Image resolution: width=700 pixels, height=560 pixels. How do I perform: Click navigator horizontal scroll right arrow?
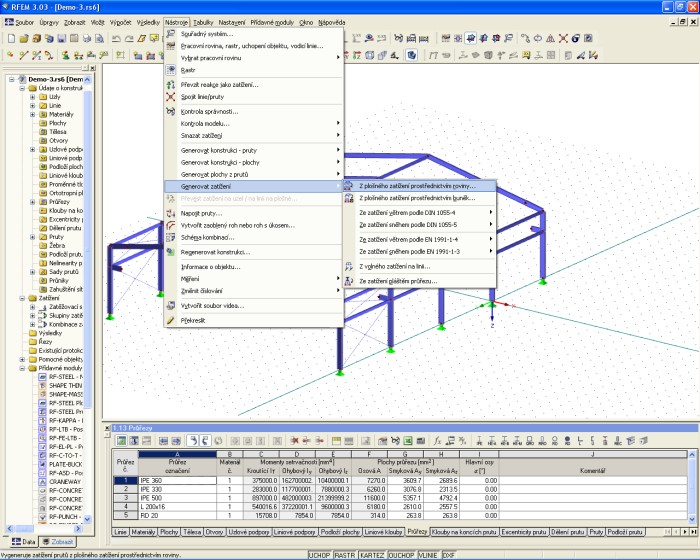tap(78, 529)
